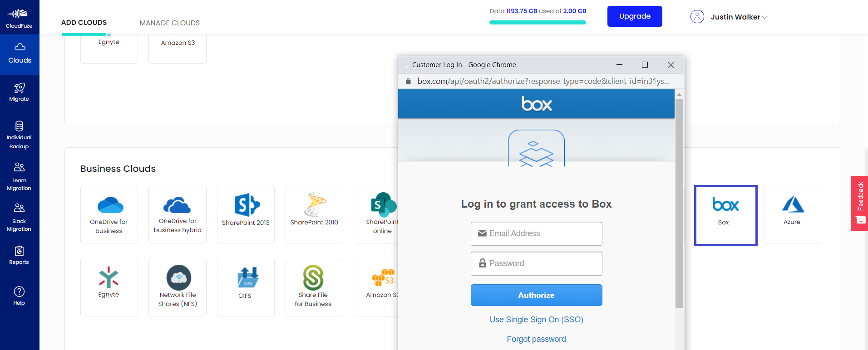Open the CloudFuze logo home
868x350 pixels.
(x=19, y=18)
